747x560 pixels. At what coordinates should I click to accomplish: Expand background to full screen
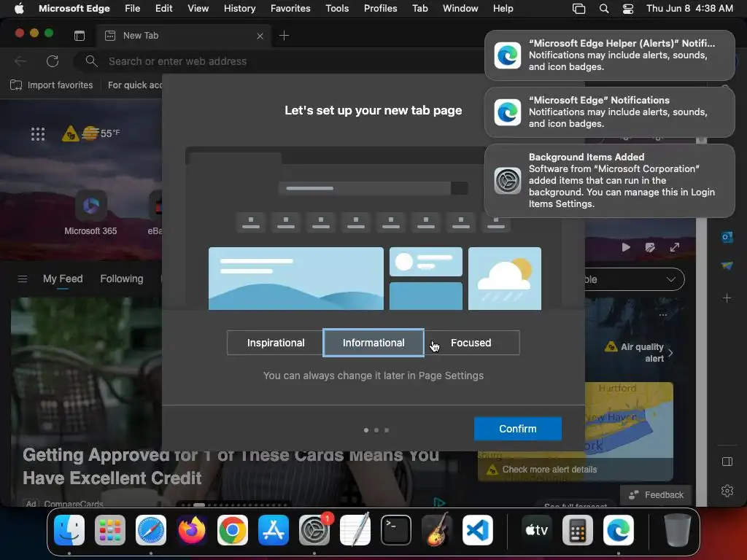pyautogui.click(x=675, y=248)
